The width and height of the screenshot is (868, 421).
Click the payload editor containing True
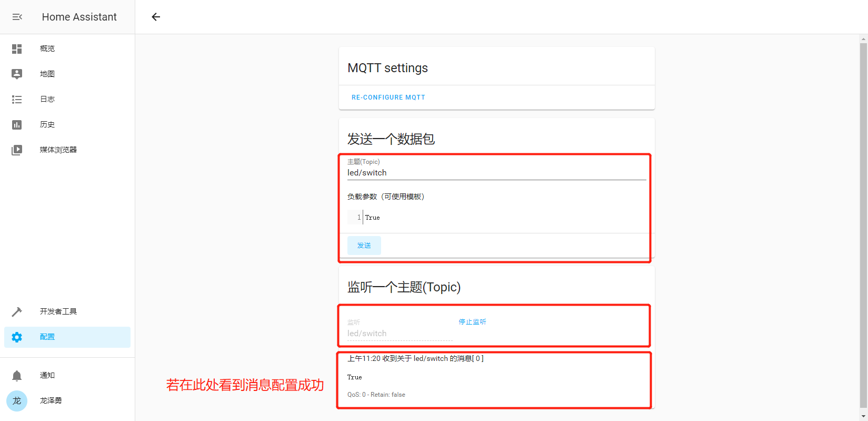(x=496, y=217)
